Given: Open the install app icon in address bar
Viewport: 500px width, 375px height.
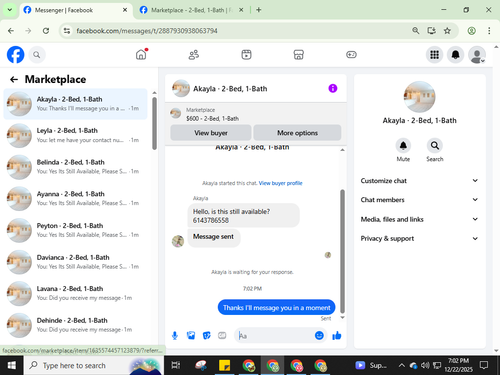Looking at the screenshot, I should (x=432, y=31).
